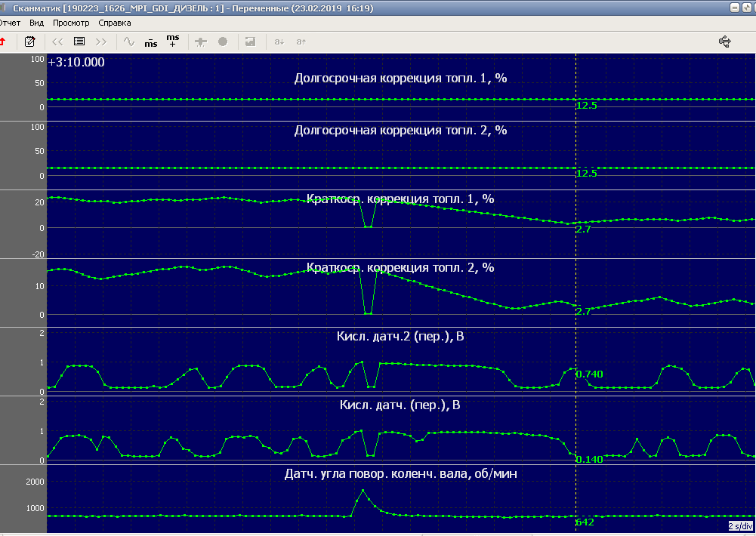The image size is (756, 536).
Task: Go back with the double-left arrow icon
Action: [57, 42]
